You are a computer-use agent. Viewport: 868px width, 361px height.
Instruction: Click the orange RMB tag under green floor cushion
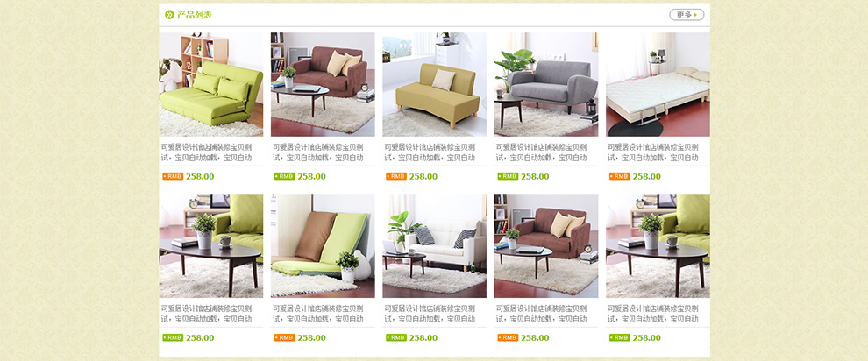coord(285,337)
